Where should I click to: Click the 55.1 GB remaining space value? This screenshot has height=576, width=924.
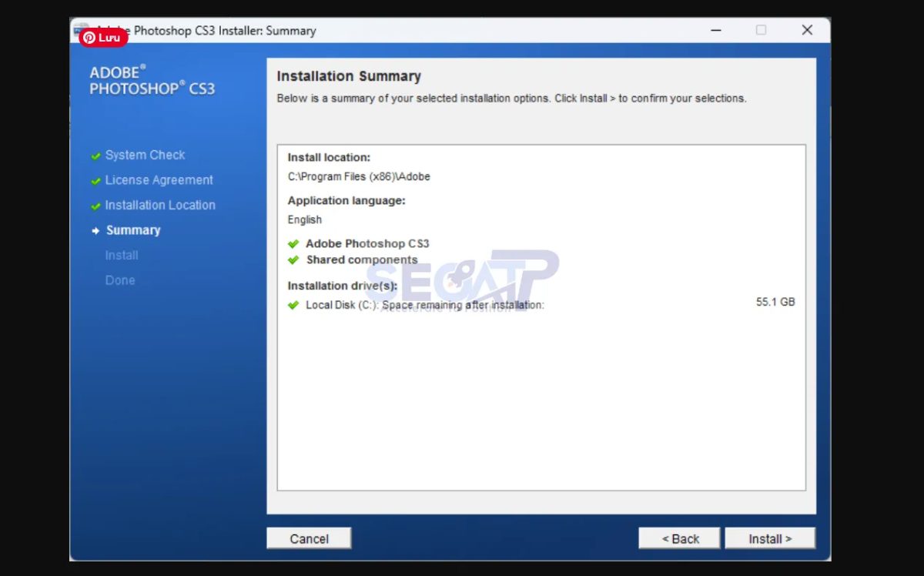click(775, 303)
